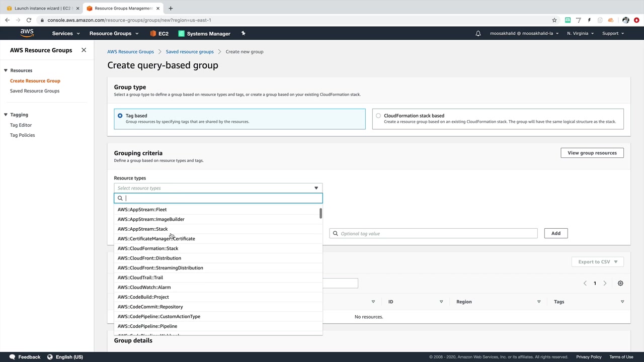The image size is (644, 362).
Task: Open the N. Virginia region selector
Action: point(580,34)
